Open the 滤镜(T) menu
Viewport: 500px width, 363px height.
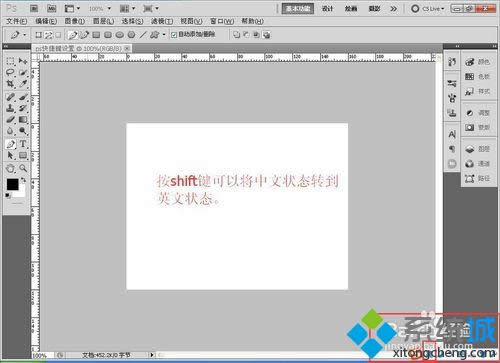click(x=162, y=21)
